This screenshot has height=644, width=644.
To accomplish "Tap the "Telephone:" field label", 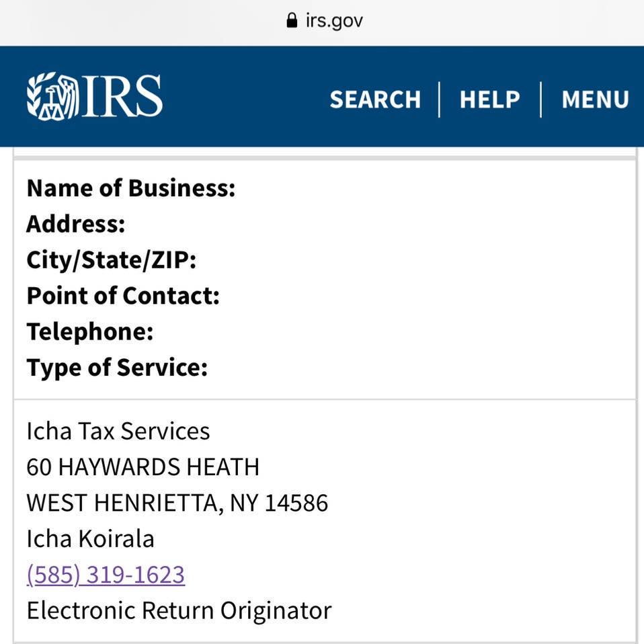I will tap(90, 331).
